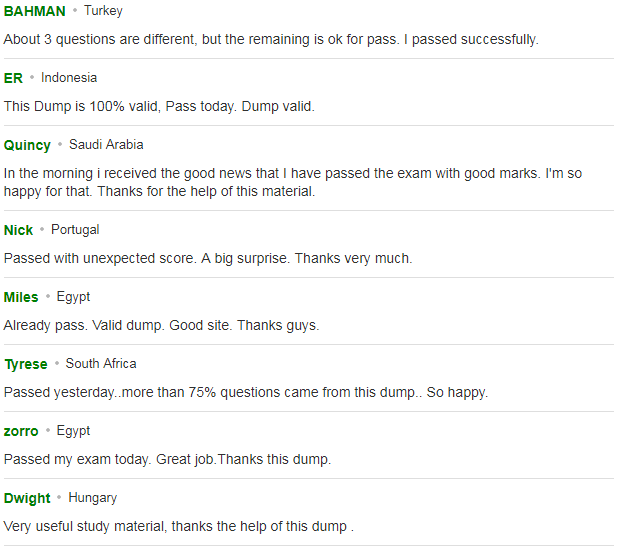Open Quincy's reviewer name link
This screenshot has height=551, width=618.
(27, 145)
